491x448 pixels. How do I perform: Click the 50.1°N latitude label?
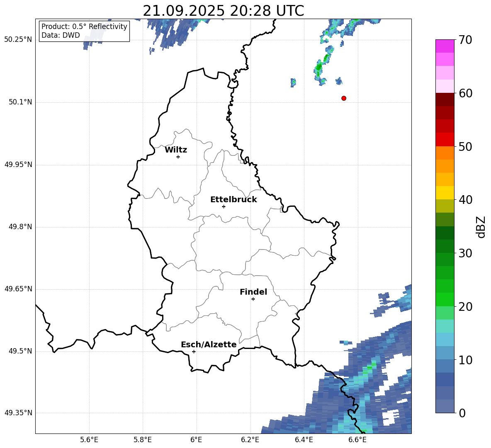pos(21,102)
